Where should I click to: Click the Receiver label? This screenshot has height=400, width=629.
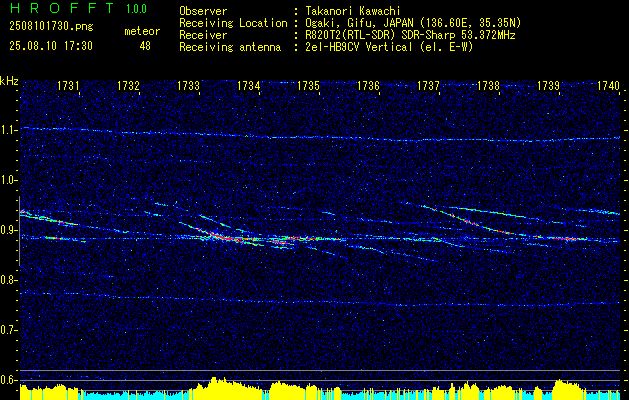203,35
